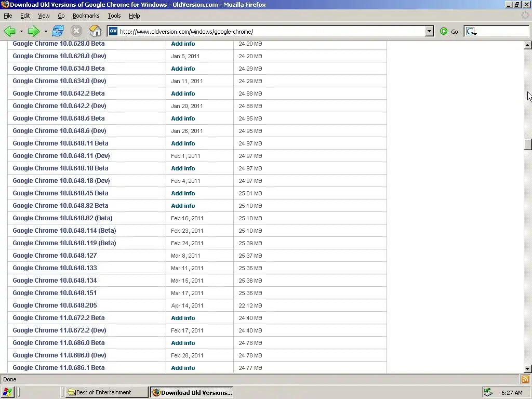Open the Bookmarks menu

tap(86, 16)
